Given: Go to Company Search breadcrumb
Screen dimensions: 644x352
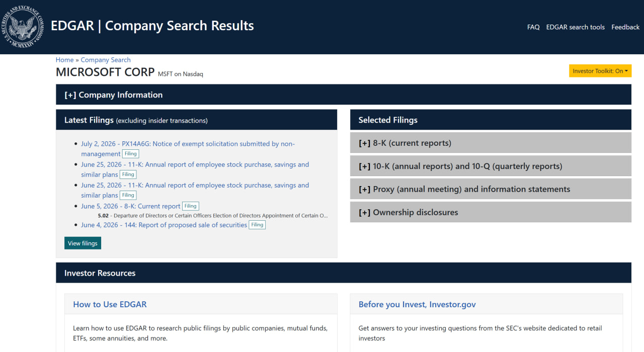Looking at the screenshot, I should 106,60.
